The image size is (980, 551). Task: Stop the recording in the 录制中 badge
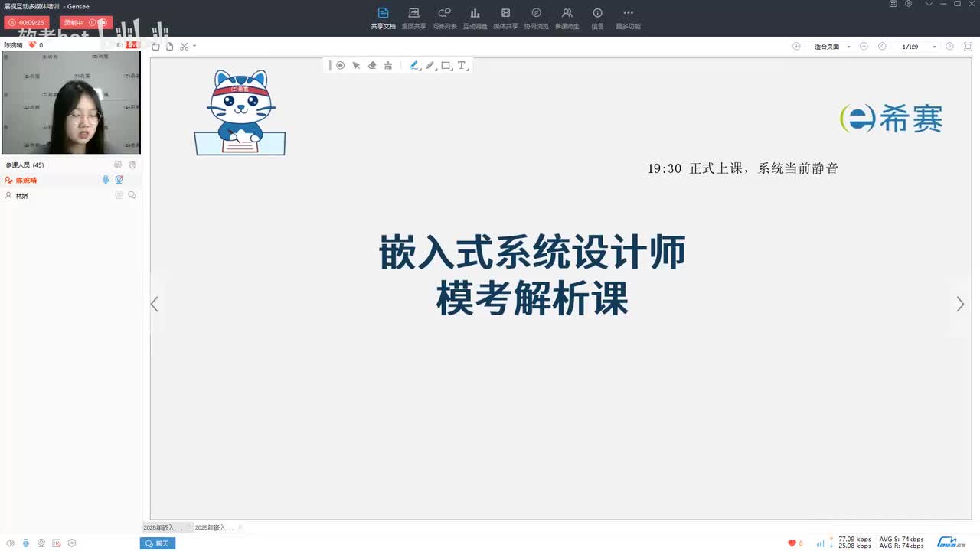(x=103, y=23)
